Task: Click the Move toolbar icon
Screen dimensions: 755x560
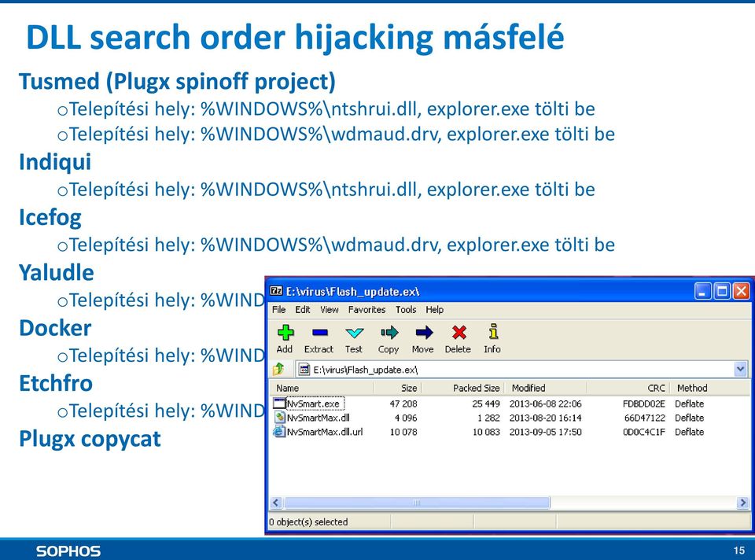Action: coord(423,332)
